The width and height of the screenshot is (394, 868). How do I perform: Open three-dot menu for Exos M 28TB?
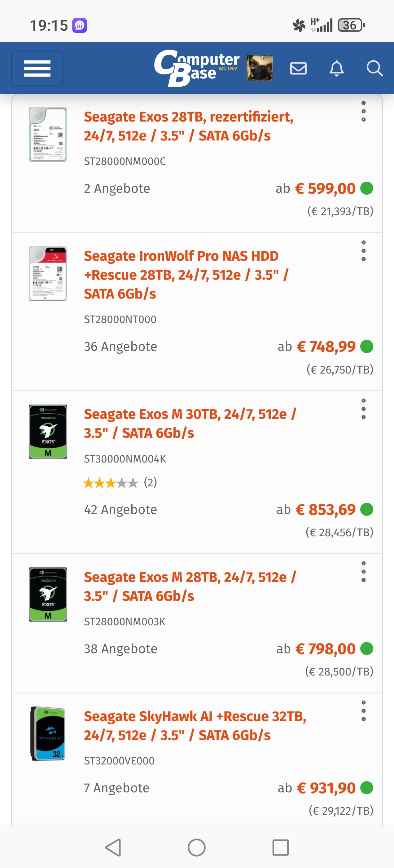click(x=363, y=572)
